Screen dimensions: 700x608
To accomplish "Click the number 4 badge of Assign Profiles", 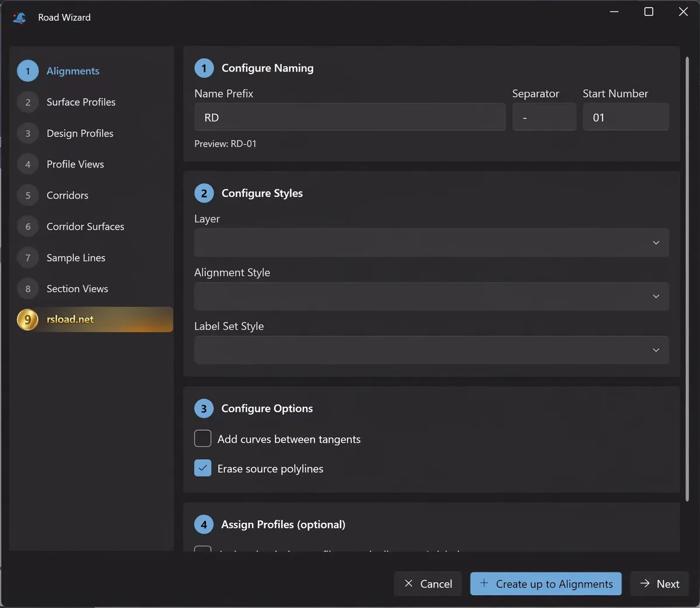I will pyautogui.click(x=204, y=525).
